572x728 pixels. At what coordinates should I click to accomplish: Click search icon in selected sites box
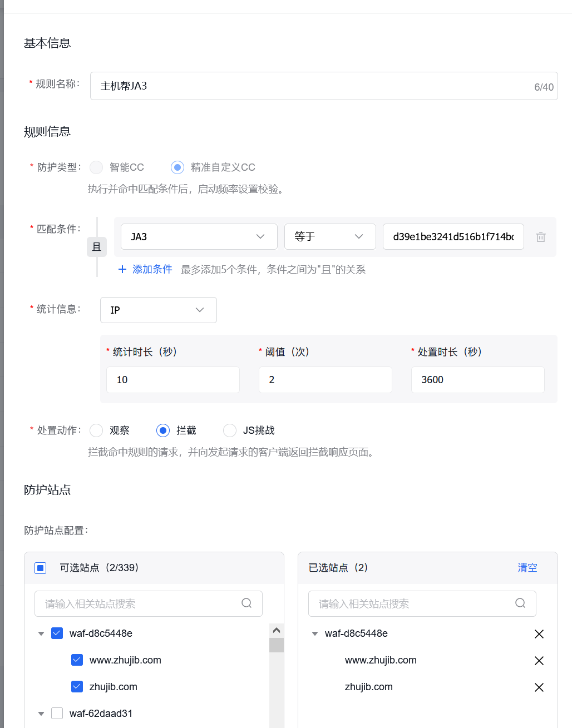point(520,603)
